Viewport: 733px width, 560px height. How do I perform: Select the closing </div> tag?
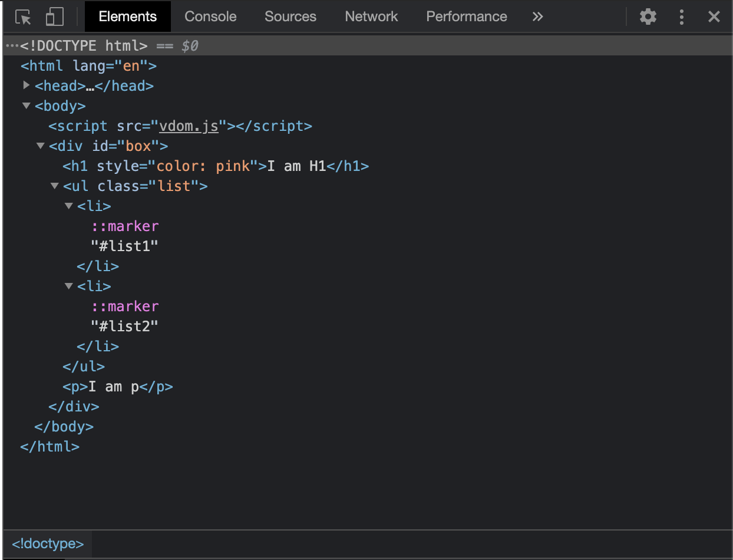click(x=74, y=407)
